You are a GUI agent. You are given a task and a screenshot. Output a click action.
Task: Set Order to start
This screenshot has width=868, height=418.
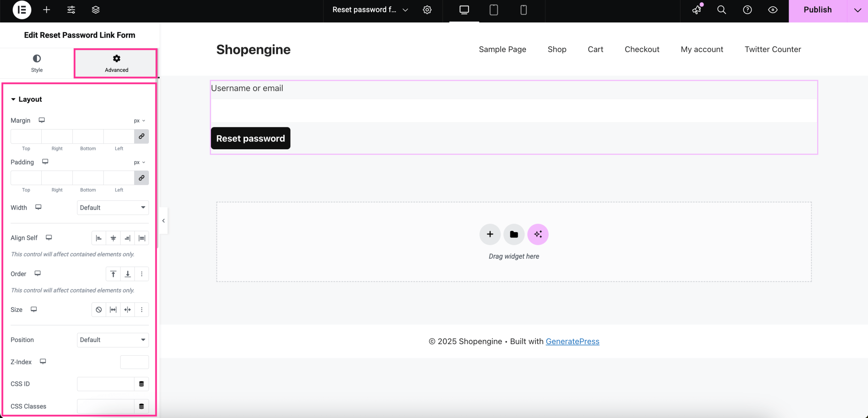pos(113,274)
